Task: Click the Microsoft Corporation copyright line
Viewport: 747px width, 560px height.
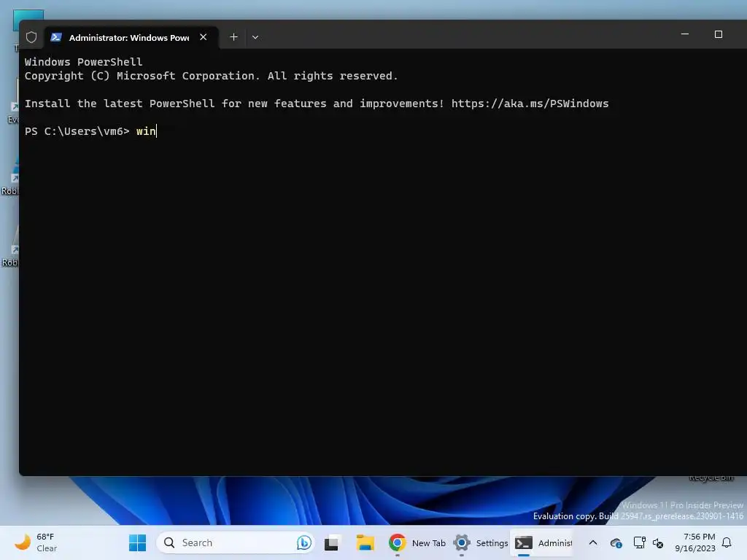Action: (x=211, y=76)
